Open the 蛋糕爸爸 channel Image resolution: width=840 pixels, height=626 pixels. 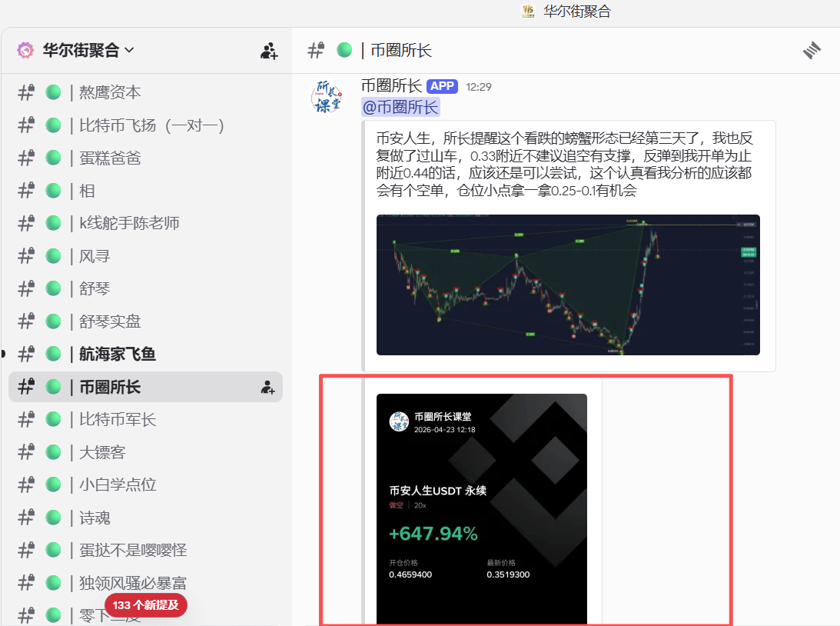pyautogui.click(x=146, y=158)
